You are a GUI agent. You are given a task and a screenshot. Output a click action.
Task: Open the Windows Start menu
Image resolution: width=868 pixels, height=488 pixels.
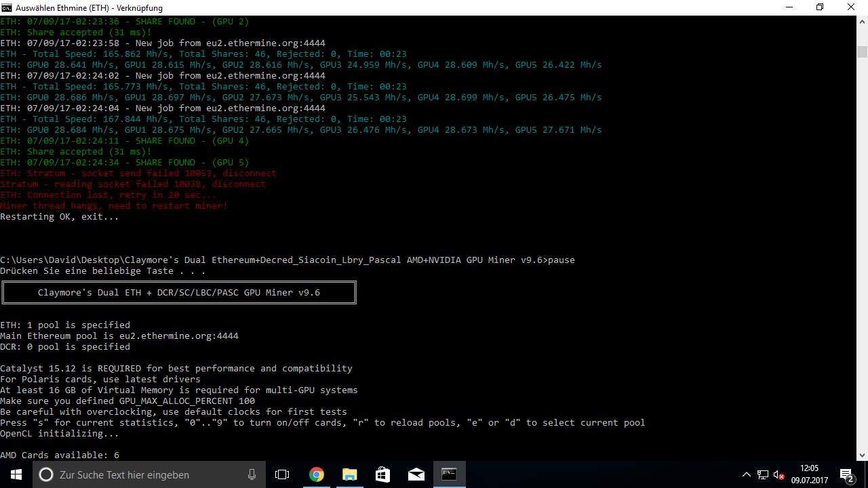(16, 474)
